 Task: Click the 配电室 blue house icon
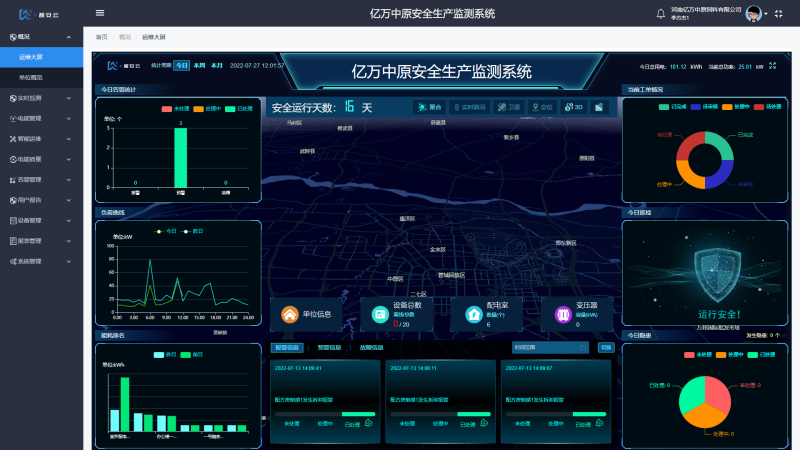473,314
